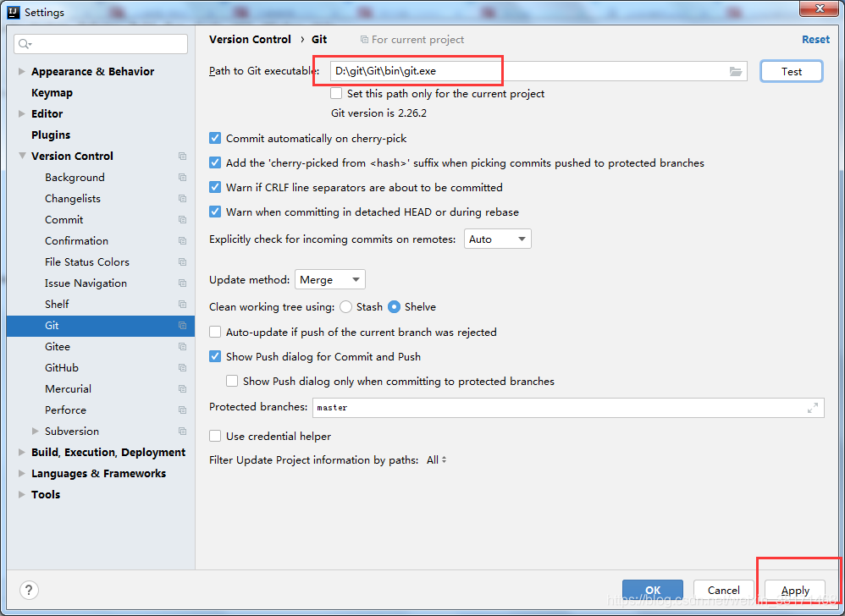
Task: Toggle 'Set this path only for the current project'
Action: click(336, 93)
